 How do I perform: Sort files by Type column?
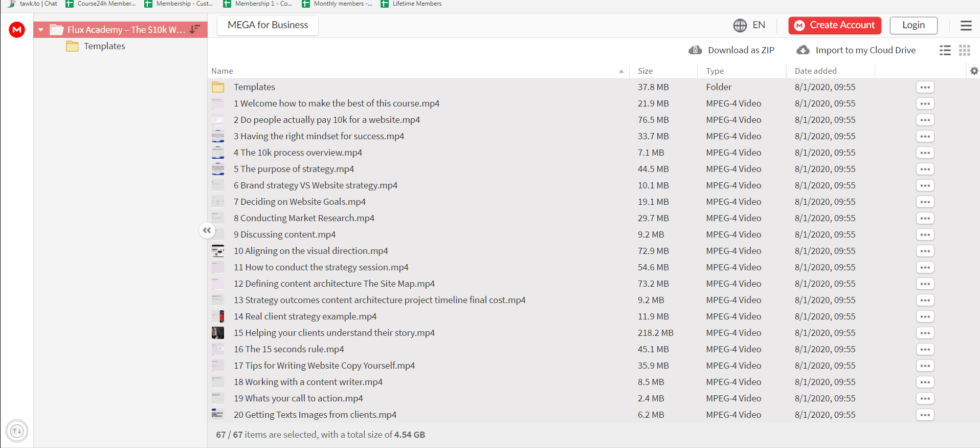click(715, 71)
